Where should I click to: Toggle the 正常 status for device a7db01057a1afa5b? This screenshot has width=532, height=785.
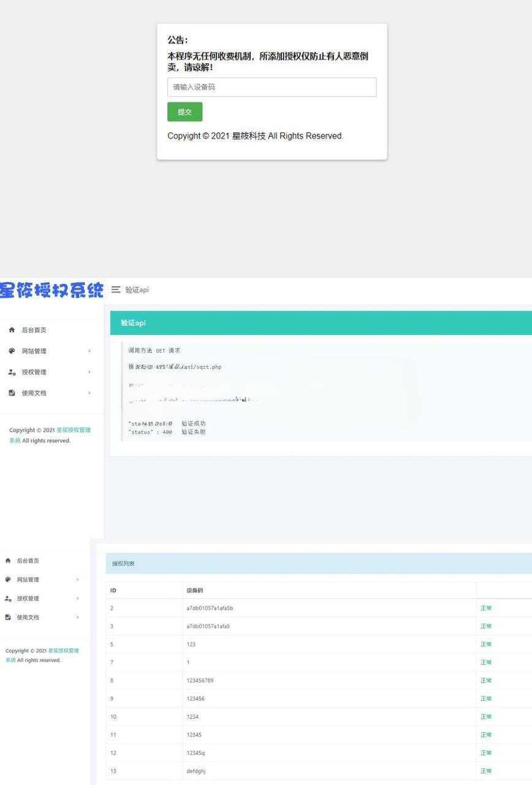coord(485,608)
